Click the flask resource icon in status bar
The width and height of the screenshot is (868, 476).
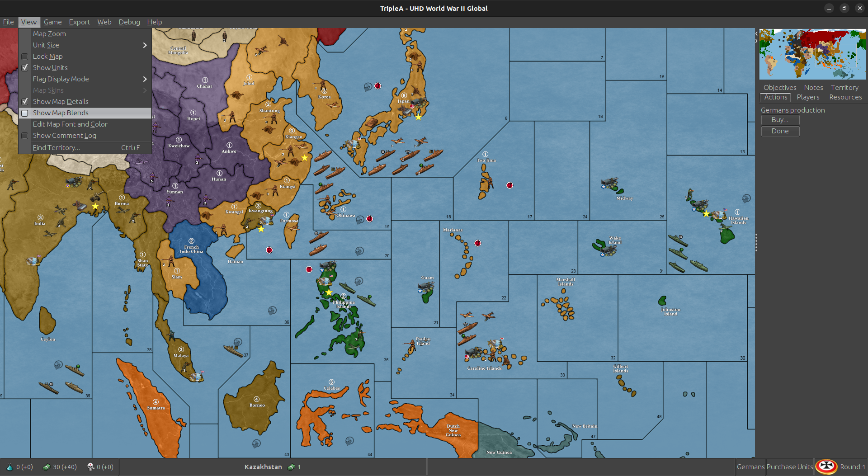(9, 467)
